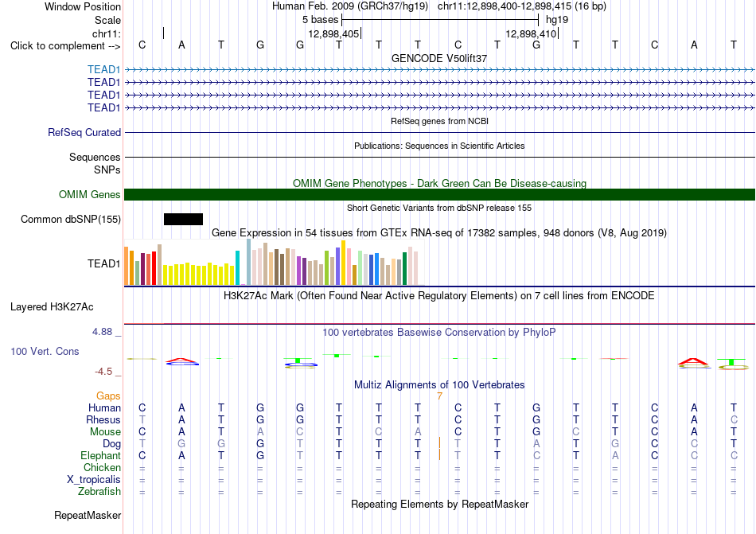The image size is (756, 534).
Task: Select the '100 Vert. Cons' track label
Action: (45, 351)
